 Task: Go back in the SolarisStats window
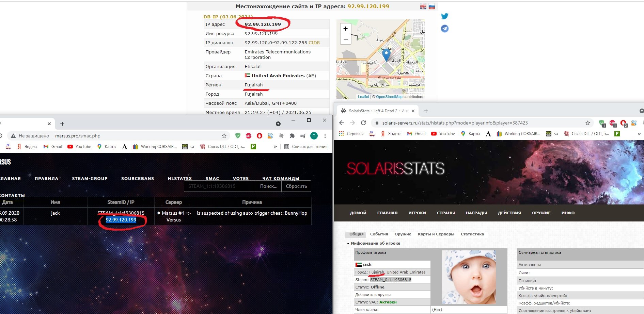tap(342, 123)
